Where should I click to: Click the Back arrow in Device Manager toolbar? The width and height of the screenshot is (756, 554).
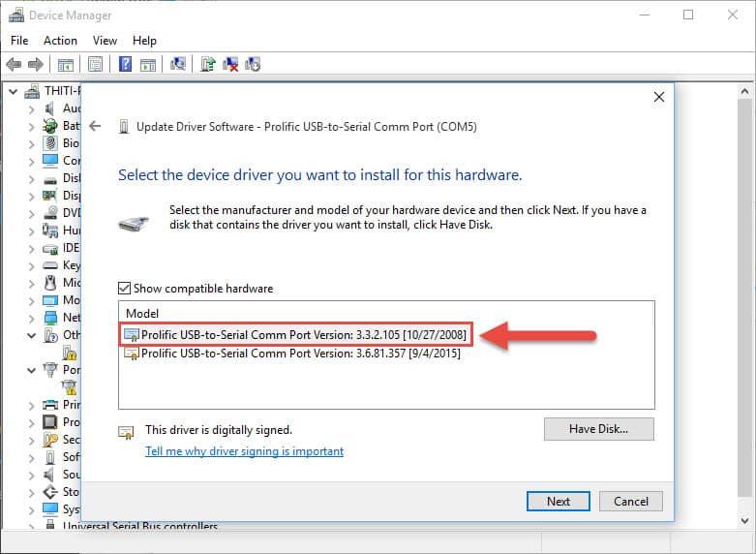pos(14,65)
